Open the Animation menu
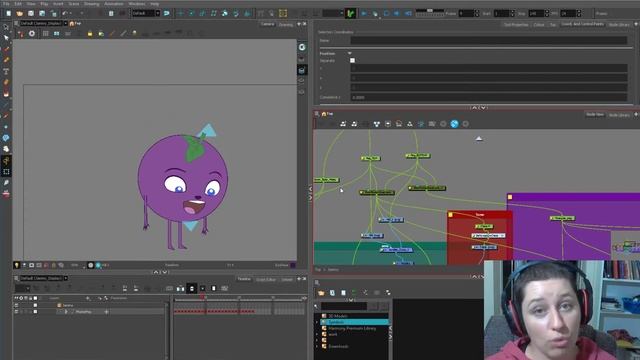This screenshot has height=360, width=640. pos(113,4)
